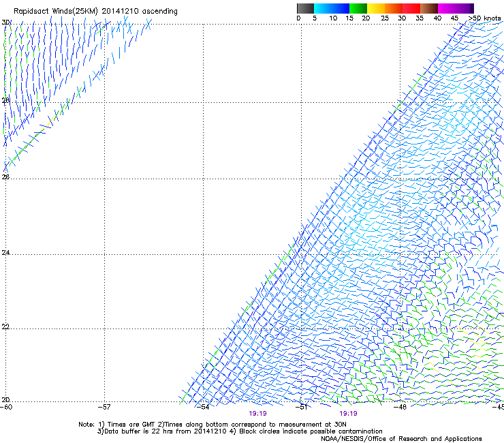
Task: Click the orange 25-30 knots color band
Action: 394,8
